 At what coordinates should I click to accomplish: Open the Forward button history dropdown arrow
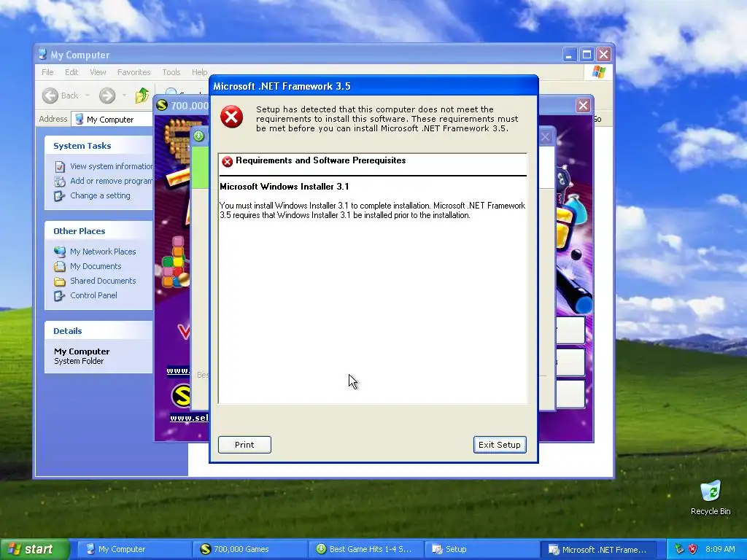[x=124, y=96]
